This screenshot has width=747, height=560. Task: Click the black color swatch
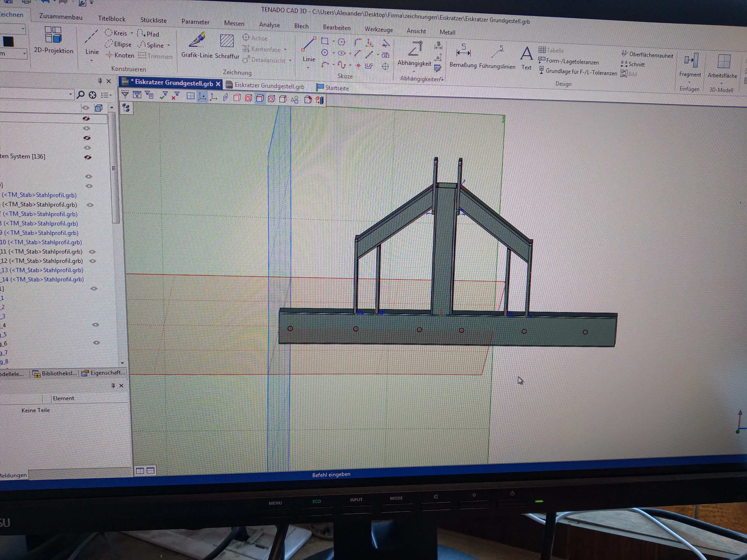point(8,41)
